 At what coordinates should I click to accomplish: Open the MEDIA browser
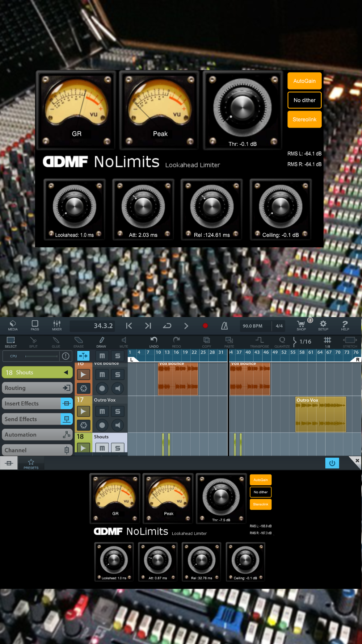13,325
